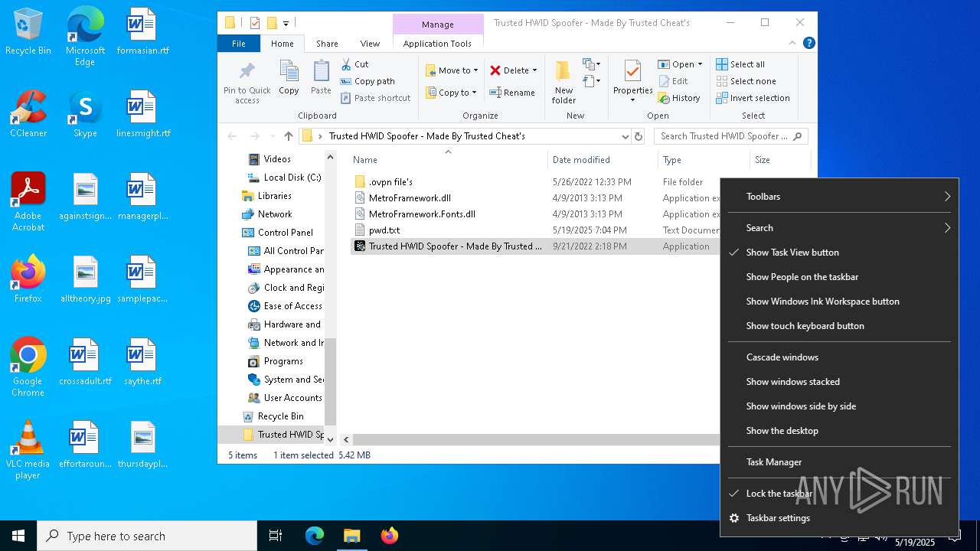
Task: Click Pin to Quick access icon
Action: click(x=247, y=83)
